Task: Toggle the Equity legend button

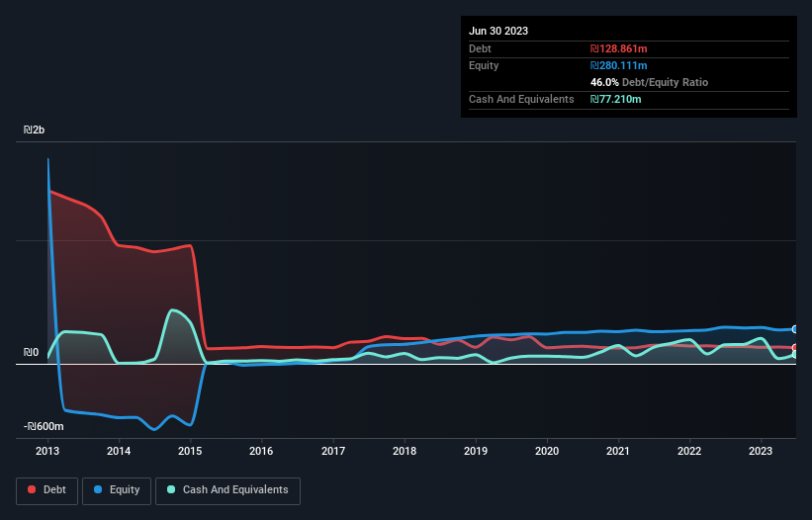Action: pyautogui.click(x=117, y=490)
